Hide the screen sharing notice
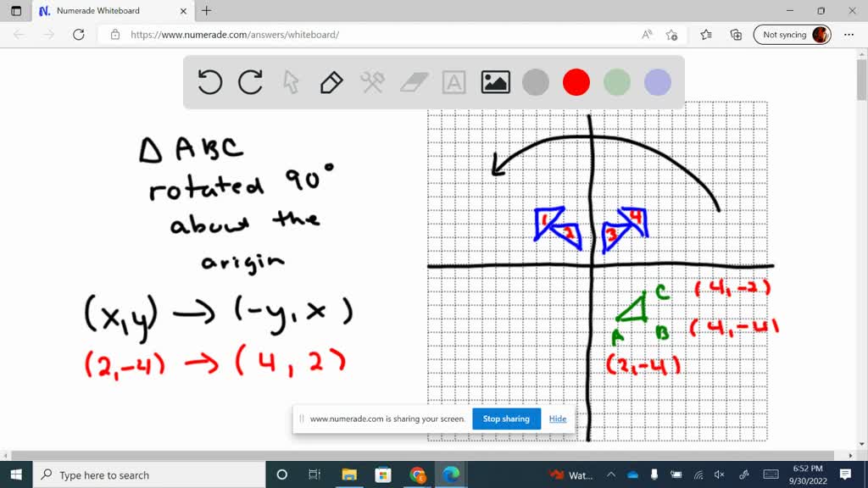 558,419
